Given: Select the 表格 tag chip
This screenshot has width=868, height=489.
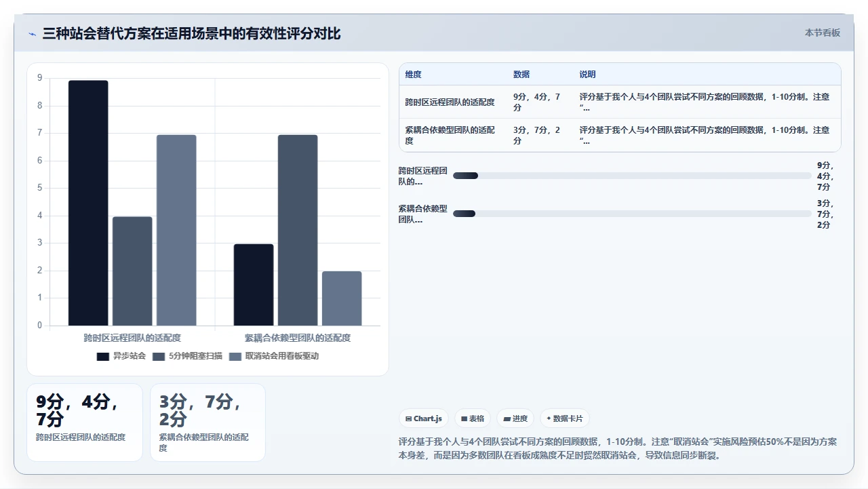Looking at the screenshot, I should (x=473, y=418).
